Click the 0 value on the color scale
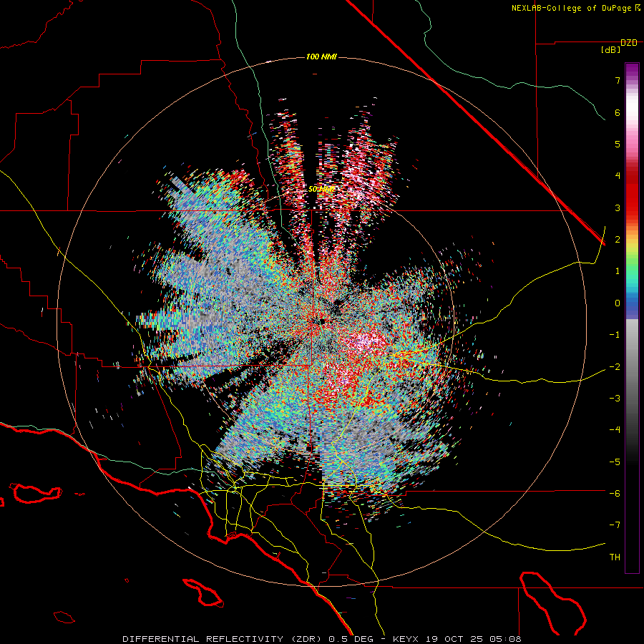 pos(618,303)
